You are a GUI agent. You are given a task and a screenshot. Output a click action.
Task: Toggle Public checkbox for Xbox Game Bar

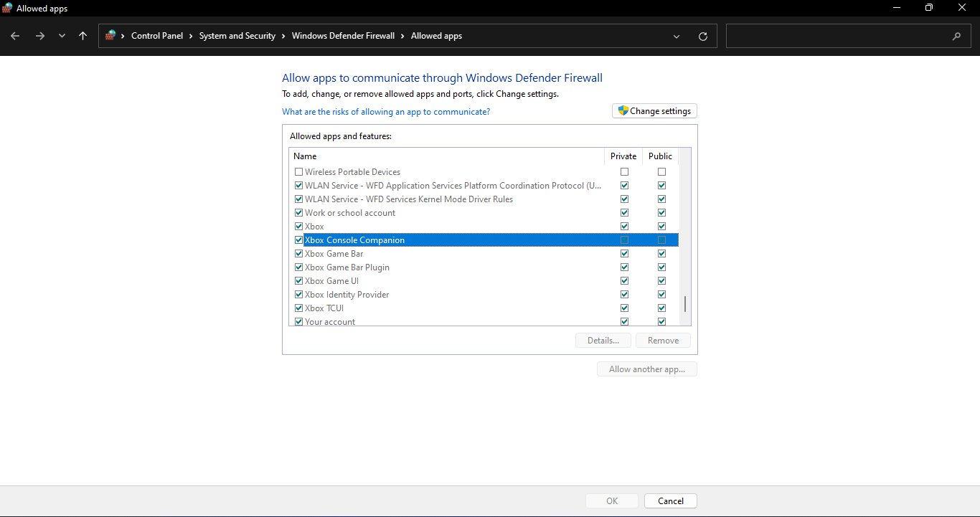[x=661, y=254]
